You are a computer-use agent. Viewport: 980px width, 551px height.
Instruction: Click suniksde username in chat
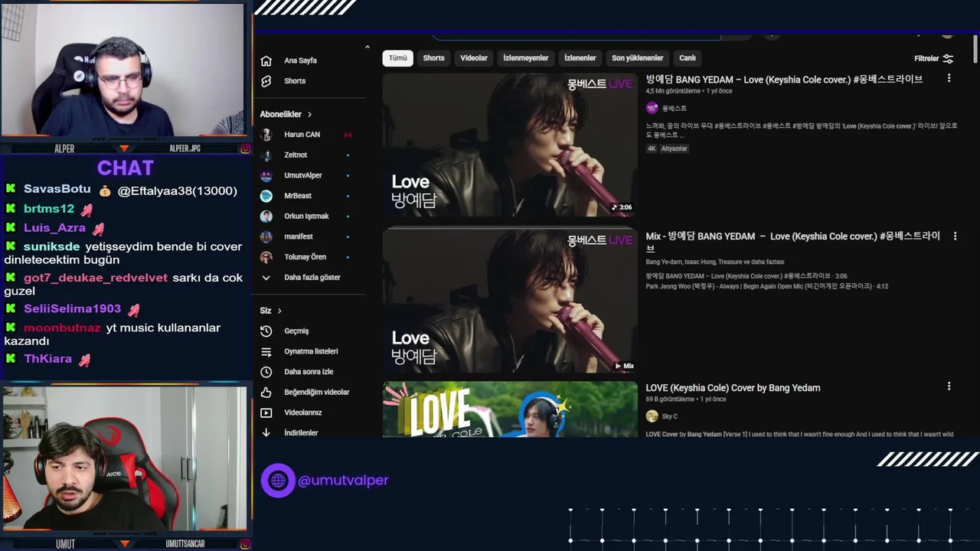pyautogui.click(x=51, y=246)
